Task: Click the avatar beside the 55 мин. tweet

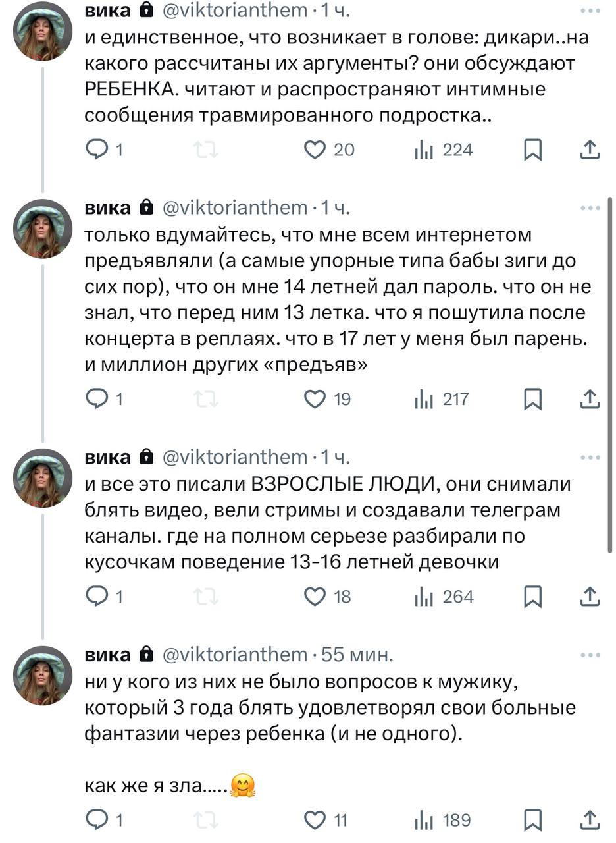Action: click(43, 676)
